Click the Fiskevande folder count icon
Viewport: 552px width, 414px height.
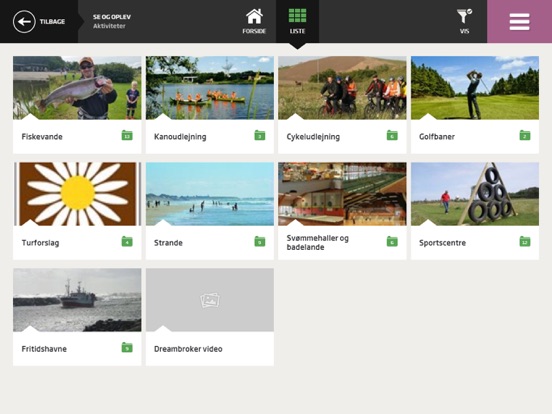127,135
